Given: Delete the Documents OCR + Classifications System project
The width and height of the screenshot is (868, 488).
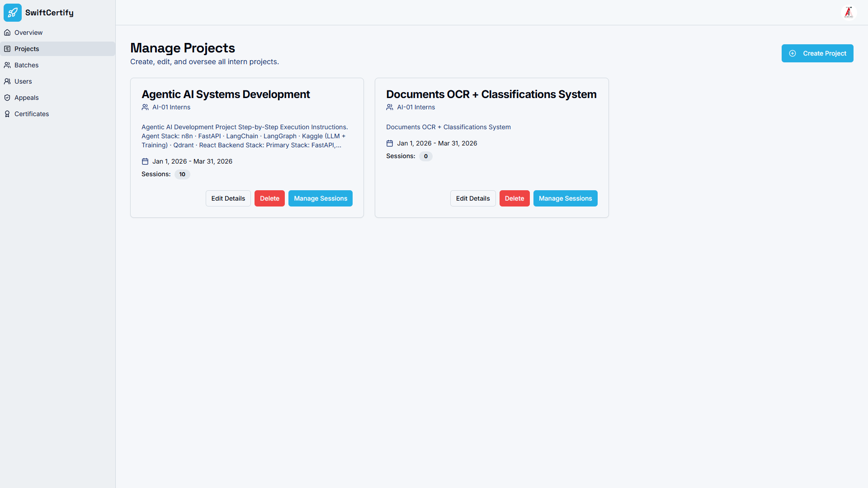Looking at the screenshot, I should coord(514,198).
